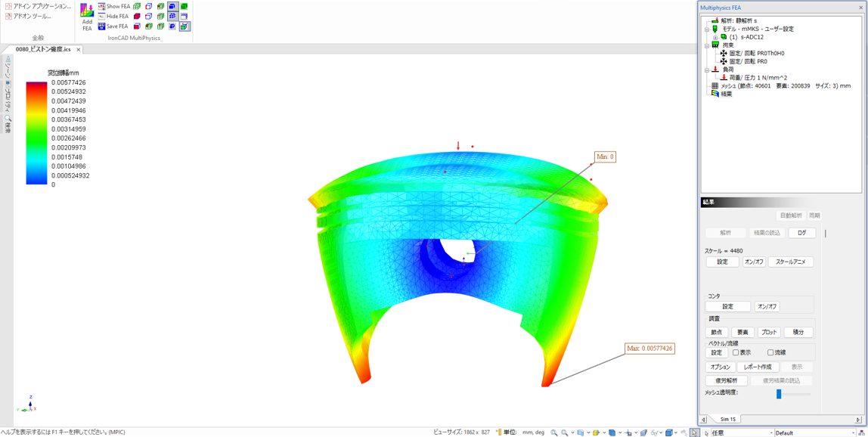Click the 荷重/圧力 load arrow icon
This screenshot has height=437, width=868.
tap(724, 78)
